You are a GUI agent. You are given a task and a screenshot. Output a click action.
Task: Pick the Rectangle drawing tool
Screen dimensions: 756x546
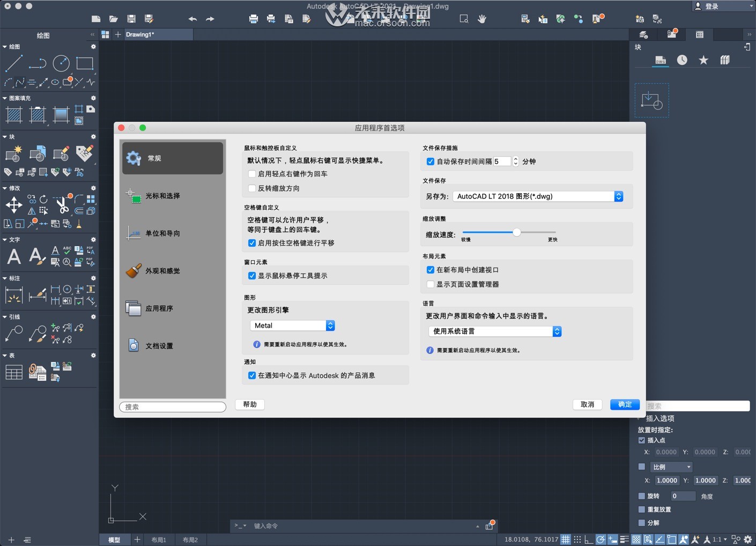pos(84,63)
